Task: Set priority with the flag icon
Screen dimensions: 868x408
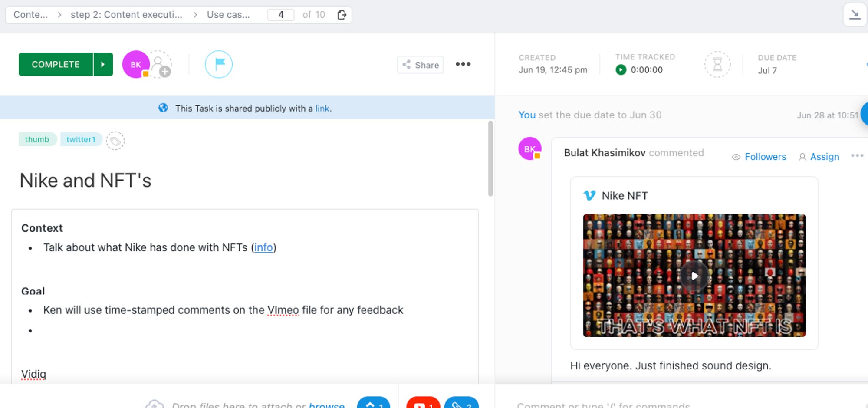Action: coord(219,64)
